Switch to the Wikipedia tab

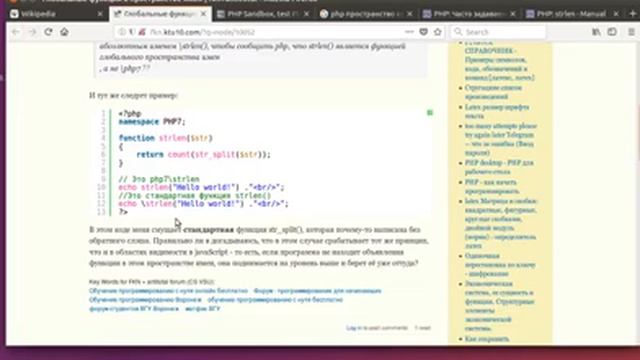click(x=53, y=14)
